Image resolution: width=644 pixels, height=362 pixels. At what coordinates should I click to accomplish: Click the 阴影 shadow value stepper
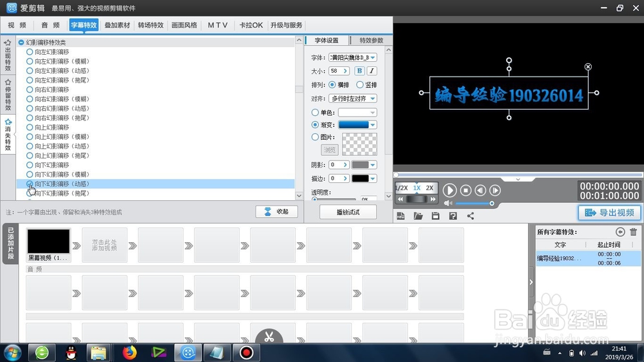tap(345, 165)
